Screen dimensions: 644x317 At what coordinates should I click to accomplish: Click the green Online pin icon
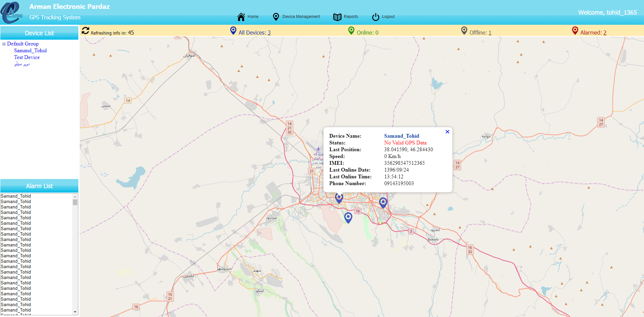[x=351, y=31]
